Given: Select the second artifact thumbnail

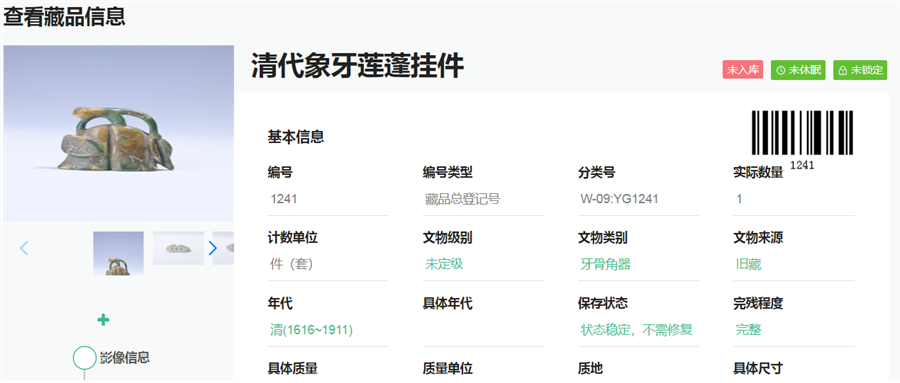Looking at the screenshot, I should 178,248.
